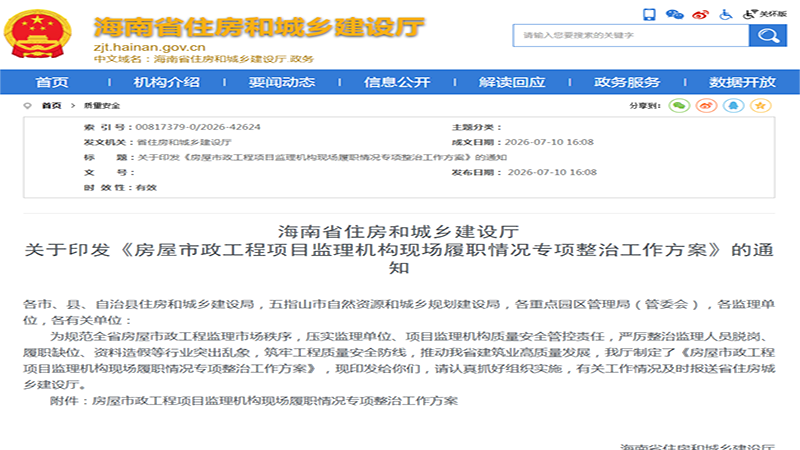The height and width of the screenshot is (450, 800).
Task: Click the breadcrumb location pin icon
Action: pyautogui.click(x=28, y=106)
